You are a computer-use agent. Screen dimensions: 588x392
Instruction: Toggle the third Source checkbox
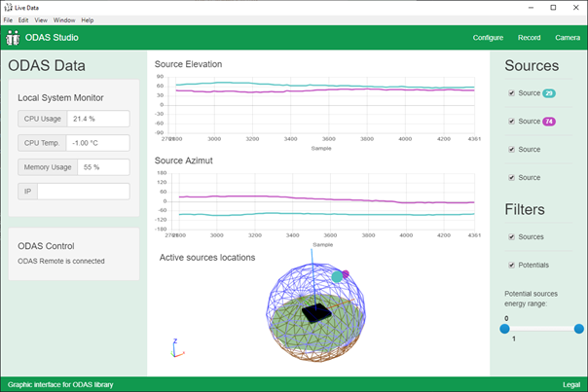511,149
